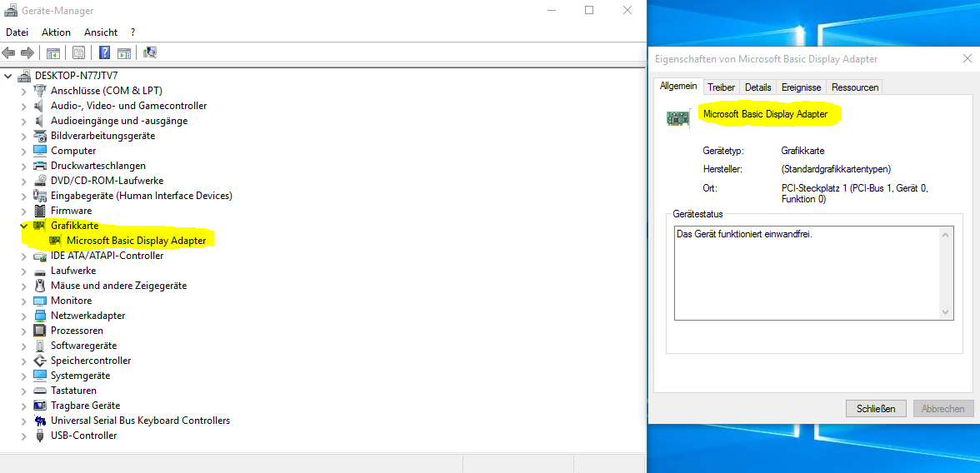The image size is (980, 473).
Task: Expand the Audioeingänge und -ausgänge category
Action: [23, 121]
